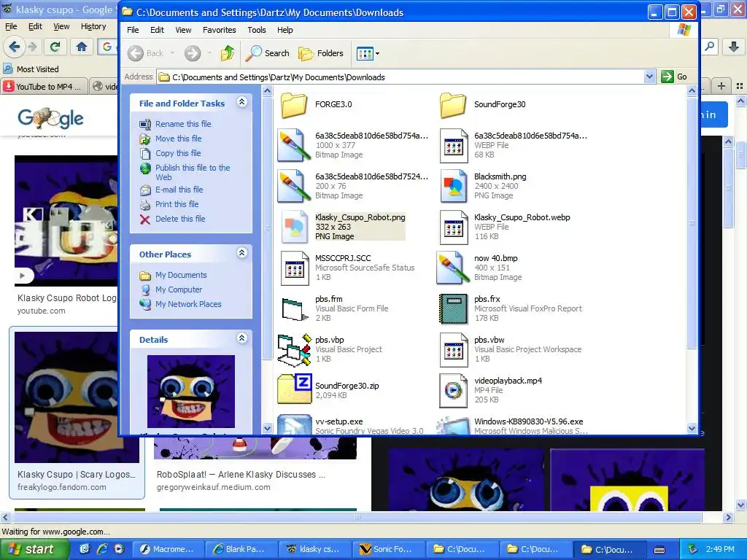Click the Search toolbar button
This screenshot has height=560, width=747.
[x=267, y=53]
